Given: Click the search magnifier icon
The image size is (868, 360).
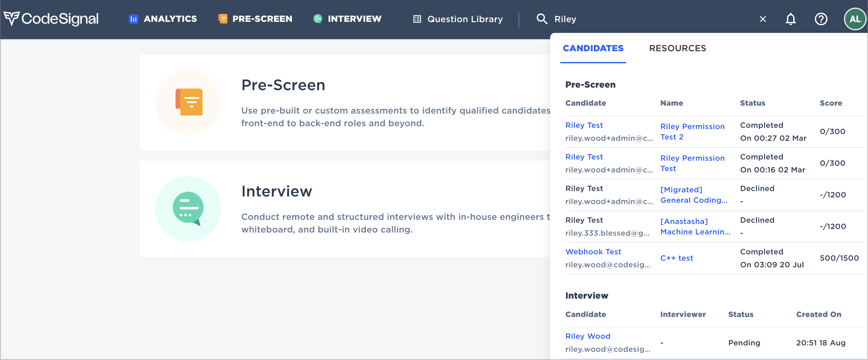Looking at the screenshot, I should click(542, 19).
